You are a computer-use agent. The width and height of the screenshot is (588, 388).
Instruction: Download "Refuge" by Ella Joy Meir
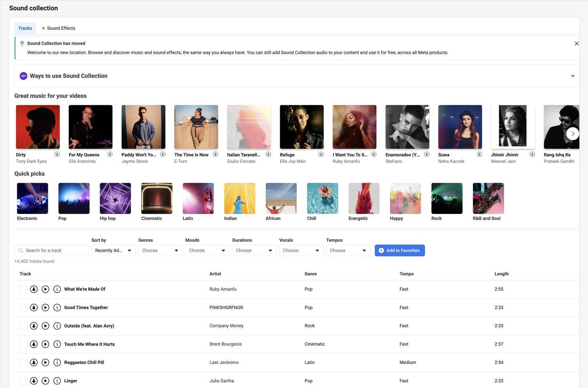[x=321, y=154]
